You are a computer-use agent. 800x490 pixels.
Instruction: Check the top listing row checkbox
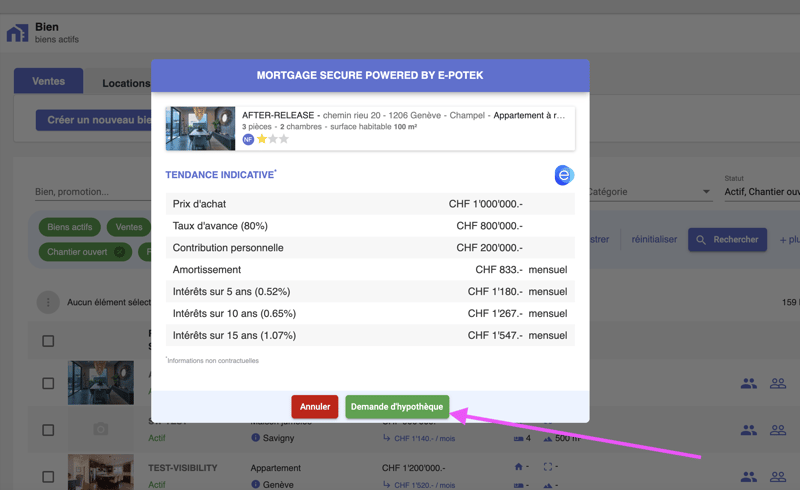point(48,383)
